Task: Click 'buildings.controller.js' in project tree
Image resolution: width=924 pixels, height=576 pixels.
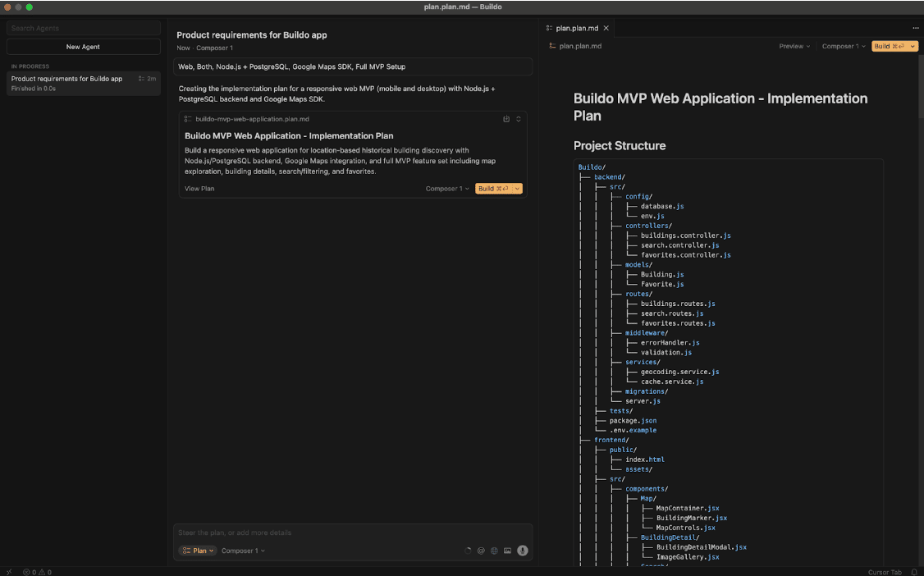Action: 686,235
